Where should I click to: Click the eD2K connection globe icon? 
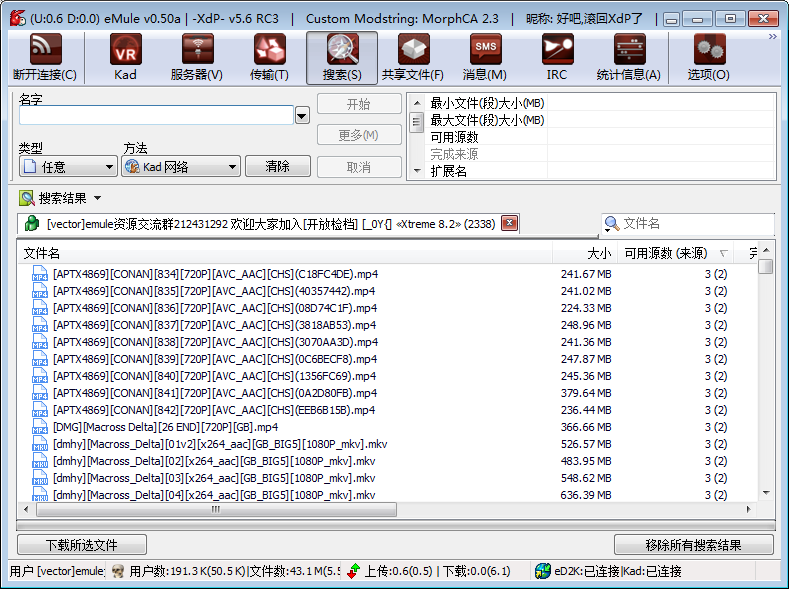point(543,571)
